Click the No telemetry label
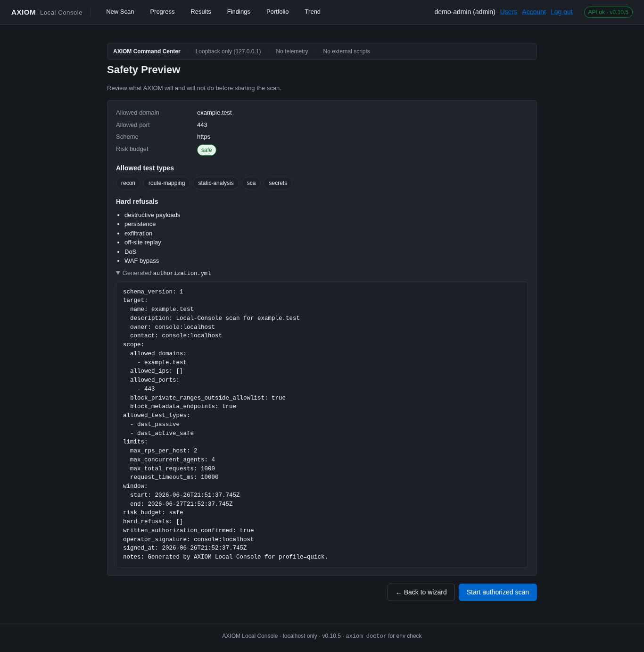The width and height of the screenshot is (644, 652). click(x=292, y=51)
